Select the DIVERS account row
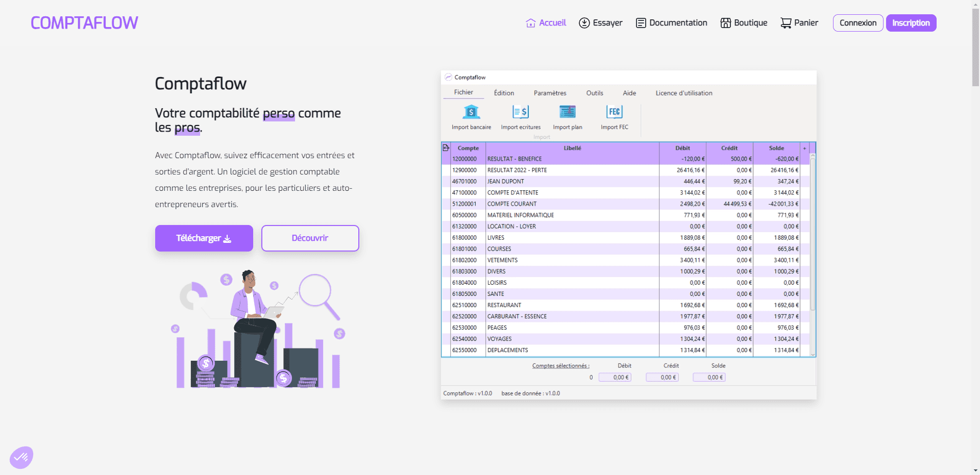Viewport: 980px width, 475px height. [625, 271]
